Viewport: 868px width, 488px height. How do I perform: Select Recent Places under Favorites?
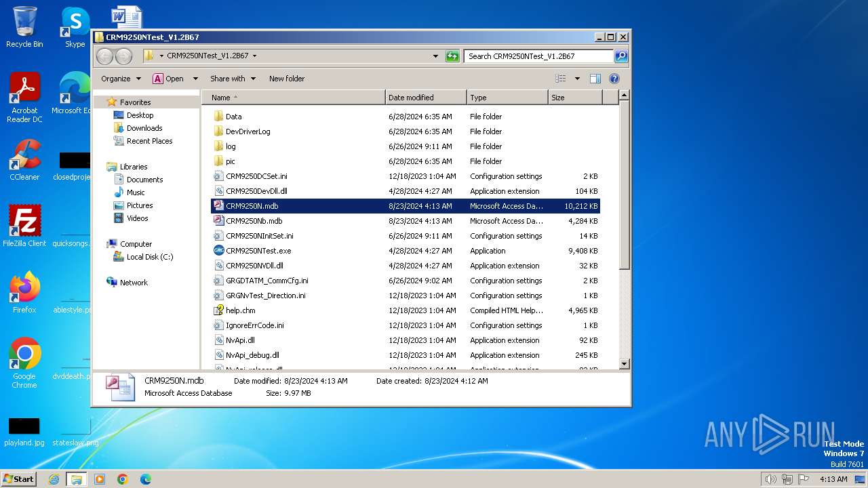(x=149, y=141)
